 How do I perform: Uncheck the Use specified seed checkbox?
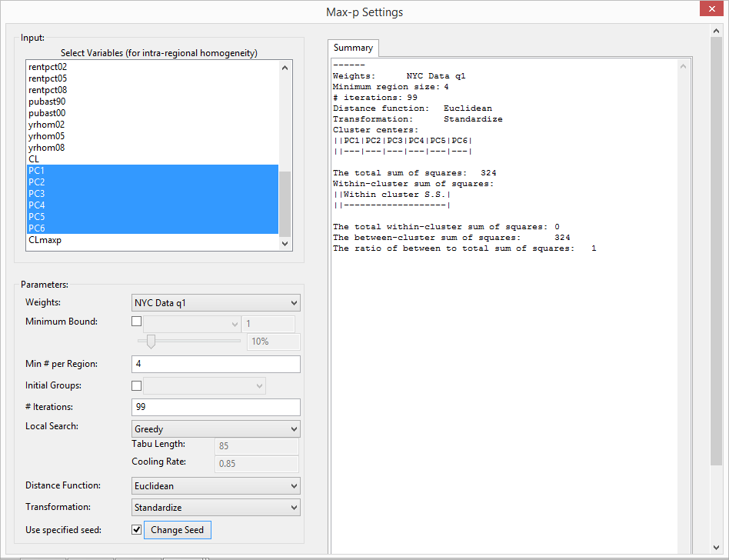(136, 529)
